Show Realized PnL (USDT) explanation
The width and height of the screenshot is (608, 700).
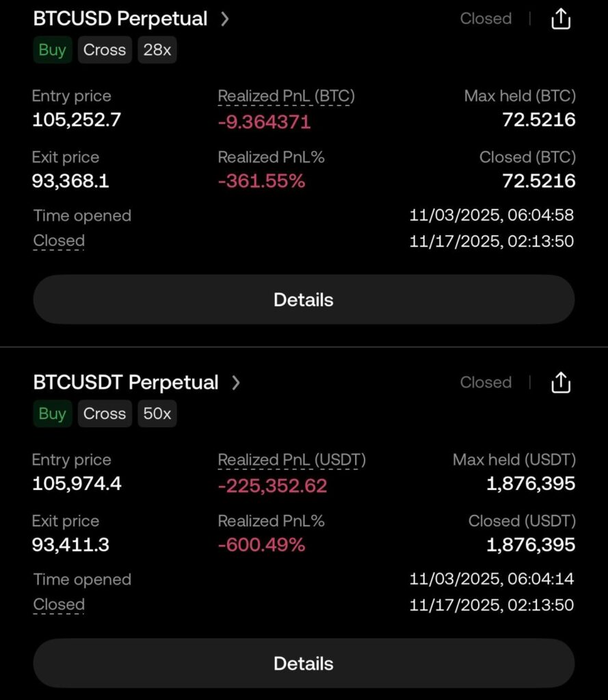click(x=291, y=460)
